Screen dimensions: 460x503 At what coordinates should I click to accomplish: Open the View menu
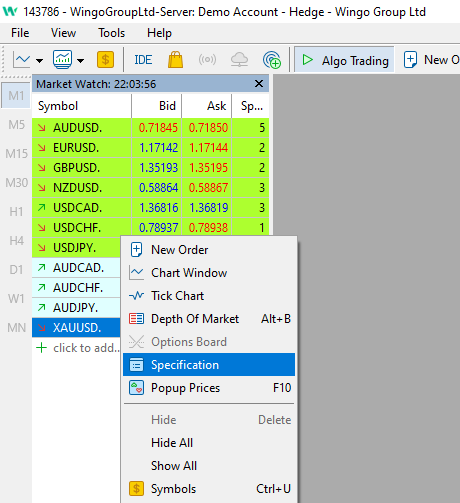[63, 33]
